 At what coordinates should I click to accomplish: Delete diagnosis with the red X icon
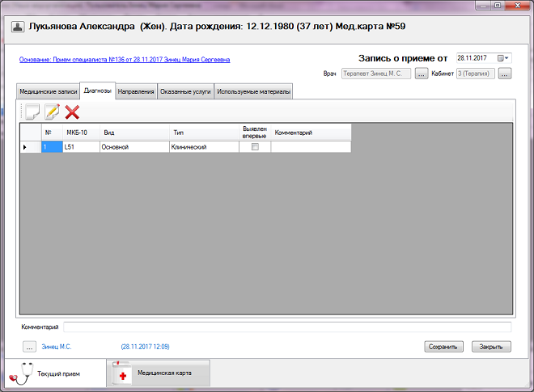[72, 112]
